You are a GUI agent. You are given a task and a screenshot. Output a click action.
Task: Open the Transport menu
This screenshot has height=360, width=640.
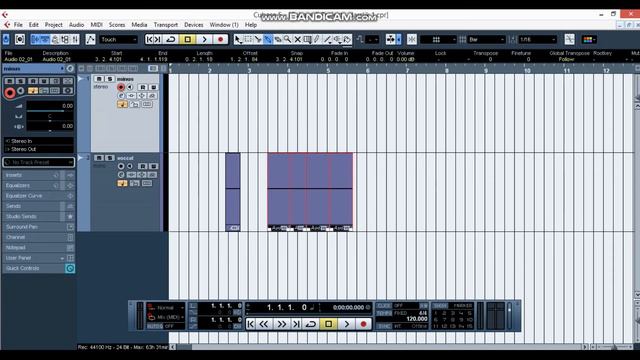(166, 25)
